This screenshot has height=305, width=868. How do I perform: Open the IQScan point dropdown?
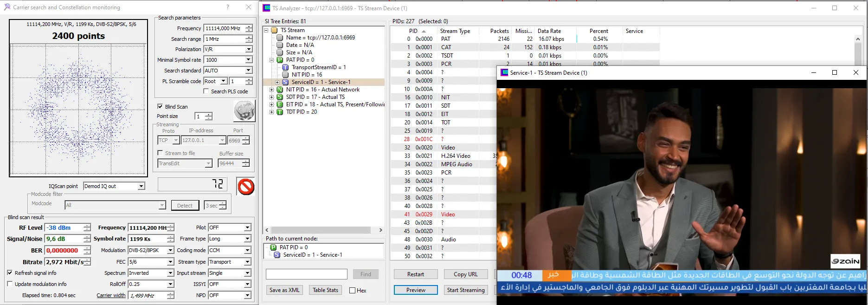point(141,186)
